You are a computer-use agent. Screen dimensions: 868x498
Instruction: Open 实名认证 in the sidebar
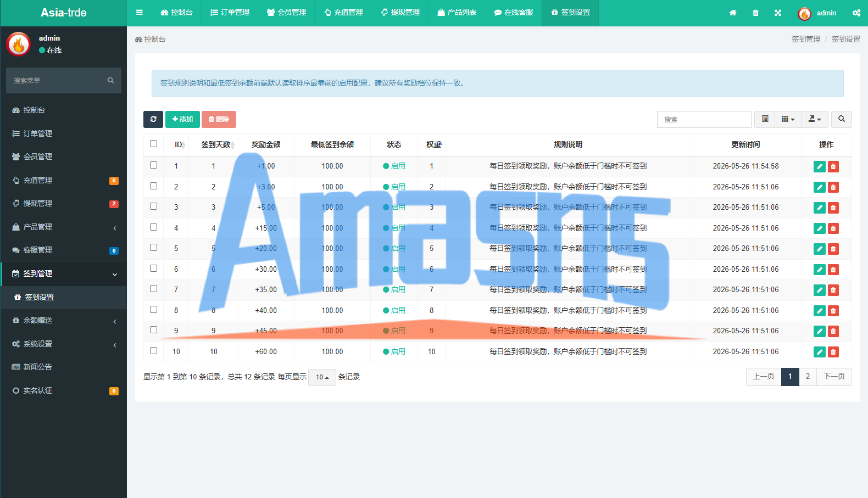63,390
